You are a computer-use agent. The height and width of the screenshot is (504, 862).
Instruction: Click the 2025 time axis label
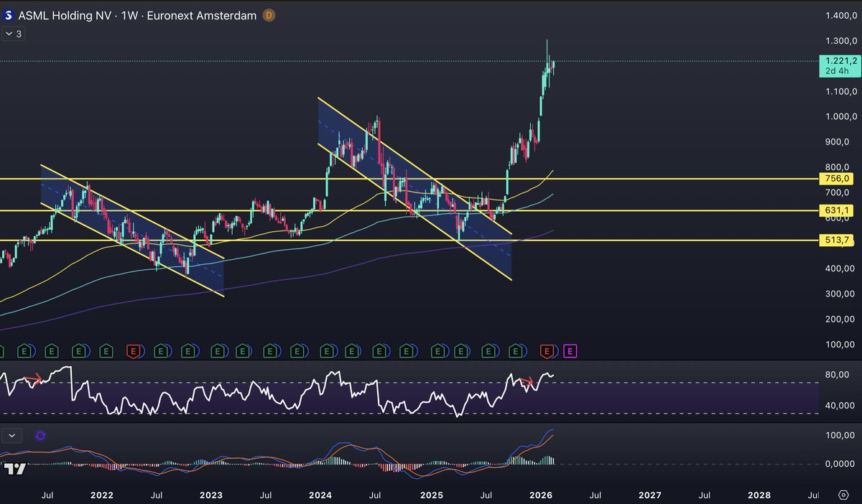pos(431,495)
